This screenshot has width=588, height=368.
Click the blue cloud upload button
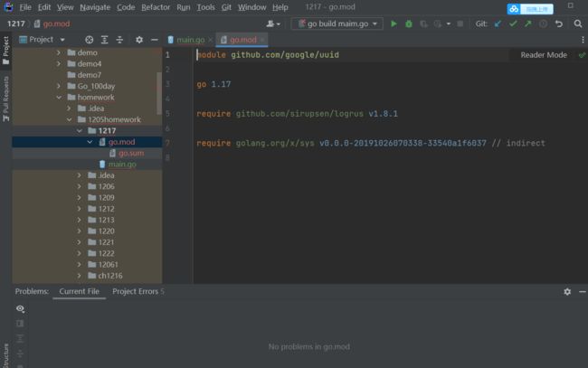click(x=528, y=9)
